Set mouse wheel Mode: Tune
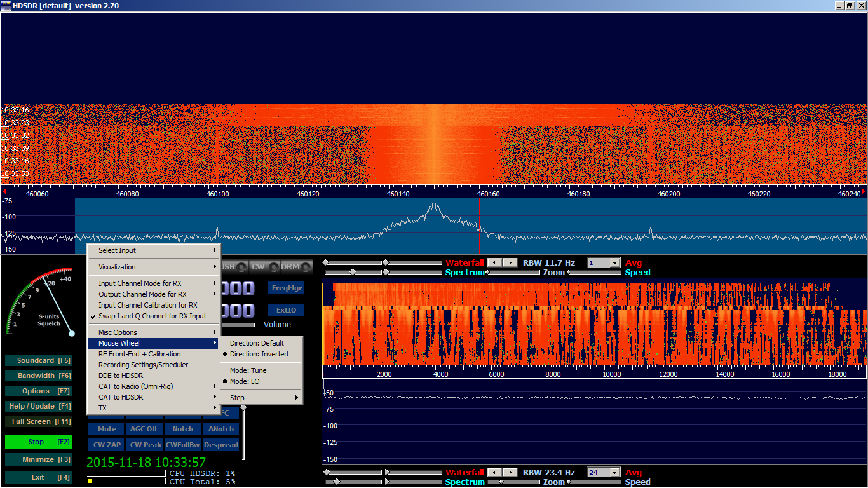 (x=261, y=370)
